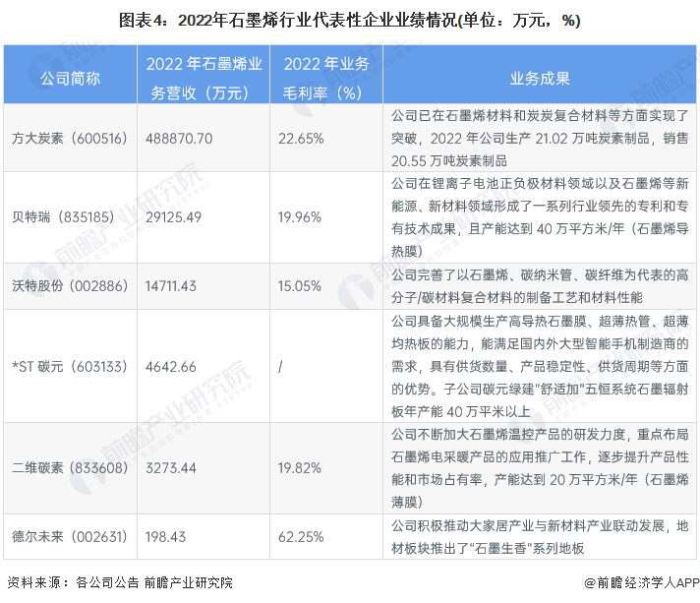The width and height of the screenshot is (700, 603).
Task: Click gross margin 62.25%
Action: (x=301, y=536)
